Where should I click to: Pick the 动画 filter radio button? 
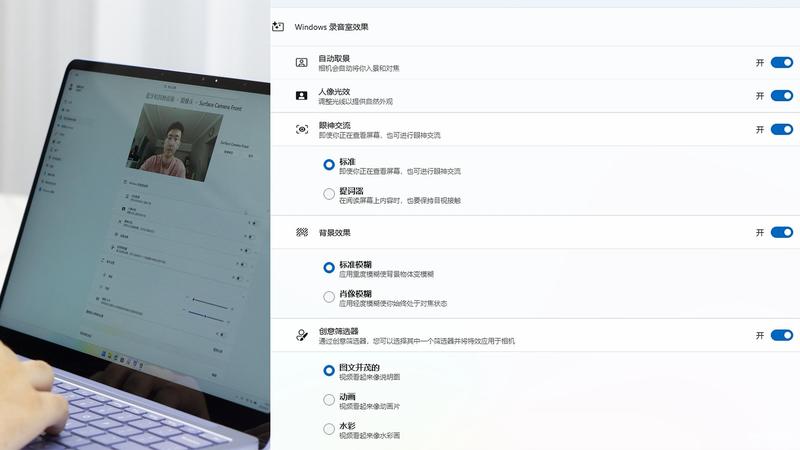tap(329, 399)
